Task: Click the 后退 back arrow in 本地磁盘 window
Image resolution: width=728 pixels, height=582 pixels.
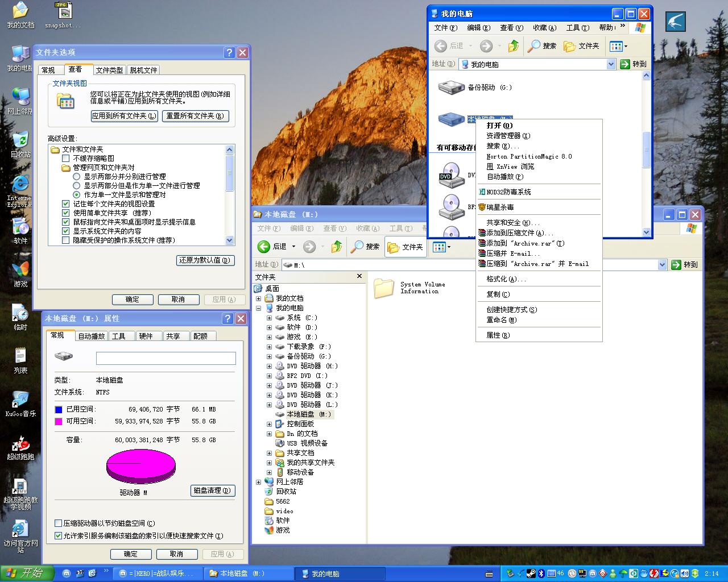Action: (264, 247)
